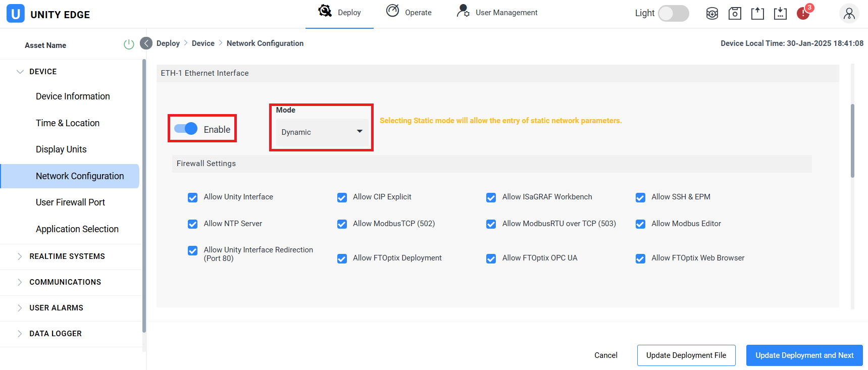Click the main panel vertical scrollbar
868x370 pixels.
tap(853, 141)
